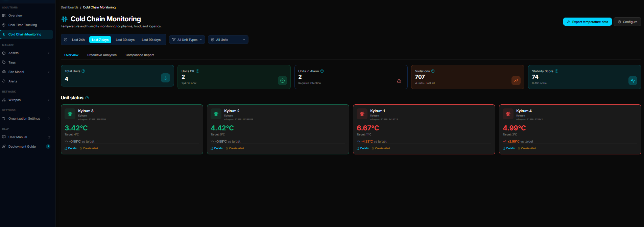
Task: Open All Unit Types dropdown
Action: [x=187, y=40]
